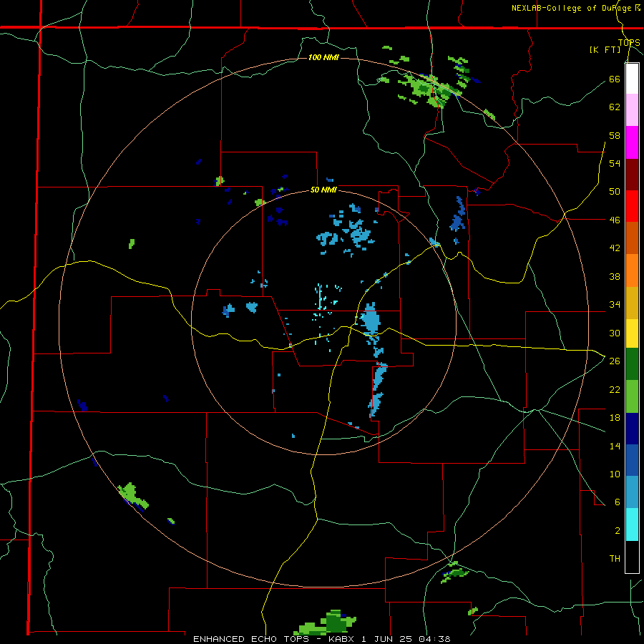Screen dimensions: 644x644
Task: Click the '18' legend value
Action: (x=615, y=418)
